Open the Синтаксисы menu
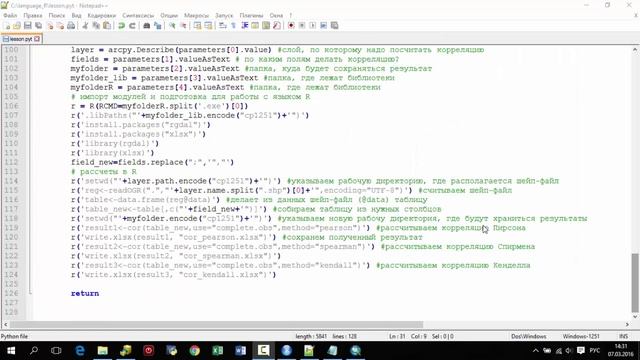Viewport: 640px width, 360px height. pyautogui.click(x=138, y=16)
